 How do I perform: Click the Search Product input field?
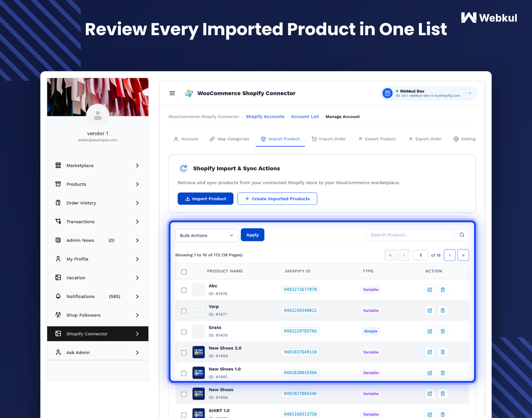pos(410,235)
